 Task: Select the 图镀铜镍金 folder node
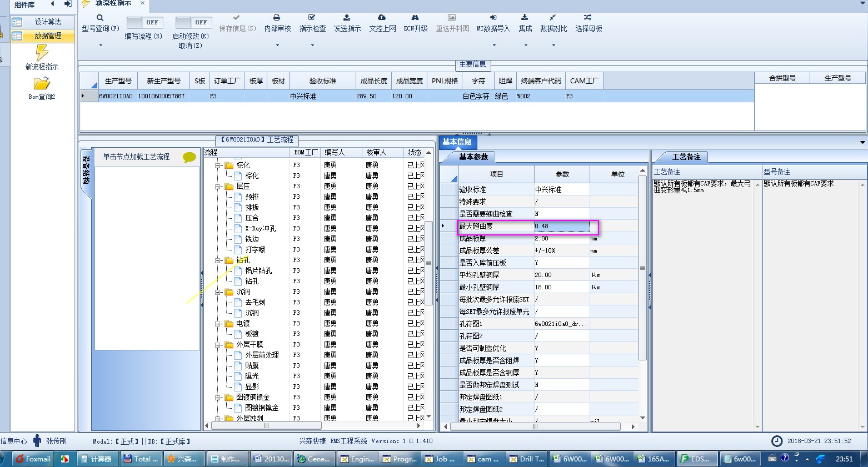click(x=253, y=397)
